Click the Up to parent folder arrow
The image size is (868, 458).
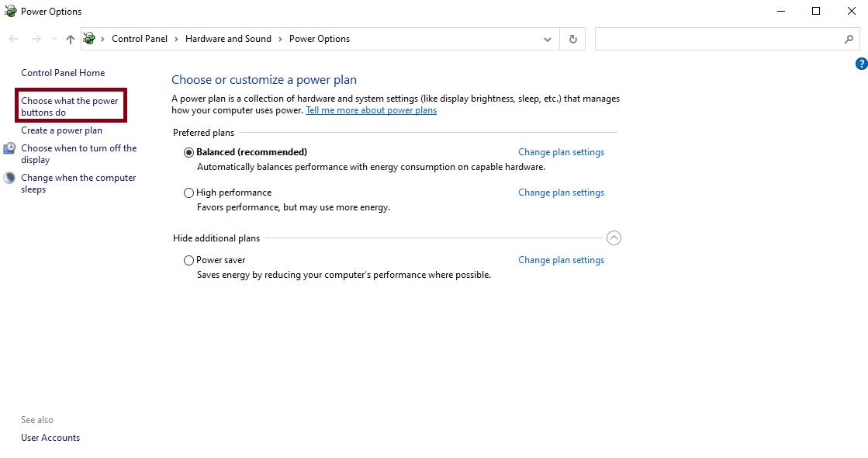[x=71, y=39]
